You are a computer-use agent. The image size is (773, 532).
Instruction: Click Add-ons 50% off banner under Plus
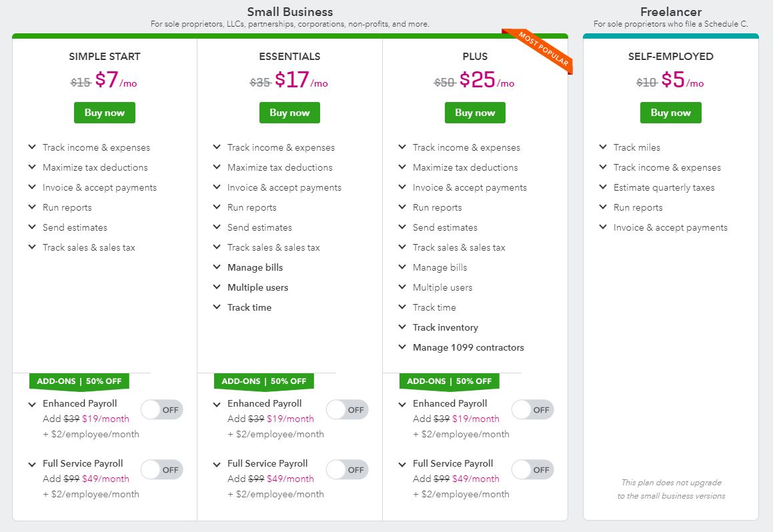pyautogui.click(x=449, y=381)
